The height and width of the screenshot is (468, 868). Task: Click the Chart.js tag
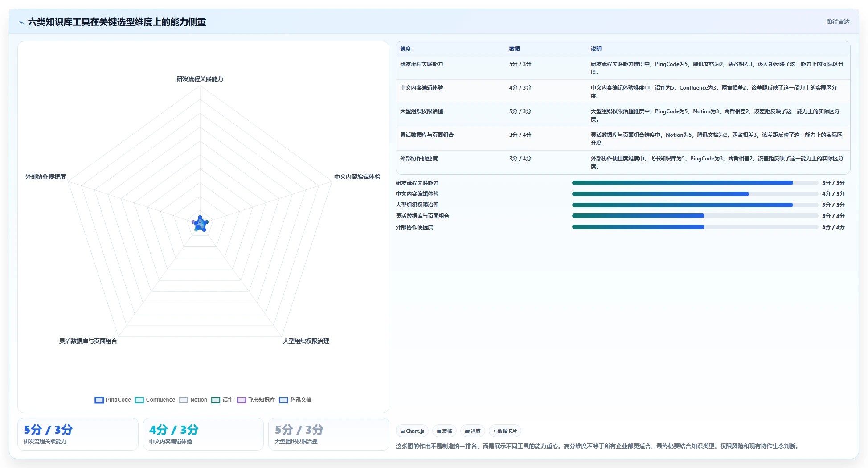click(412, 431)
